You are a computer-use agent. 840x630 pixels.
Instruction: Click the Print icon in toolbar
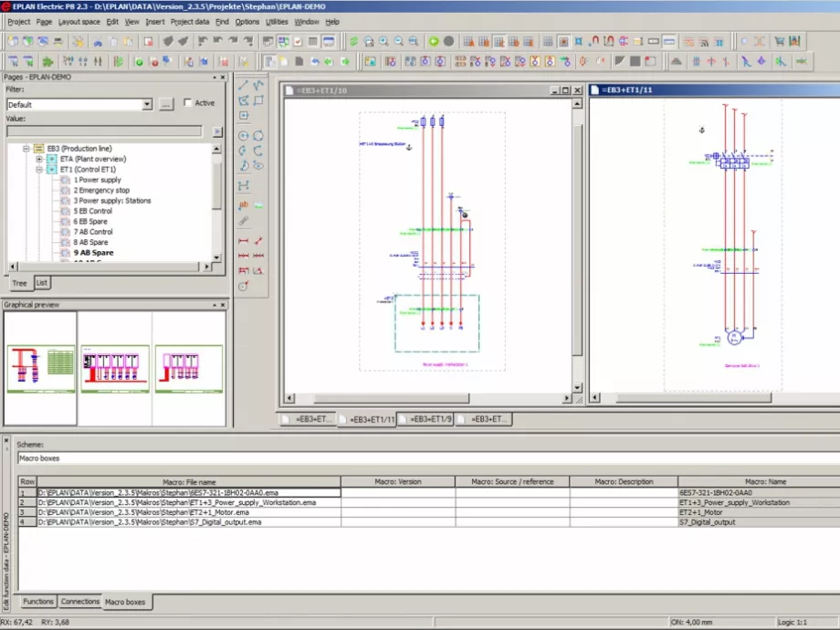(58, 41)
